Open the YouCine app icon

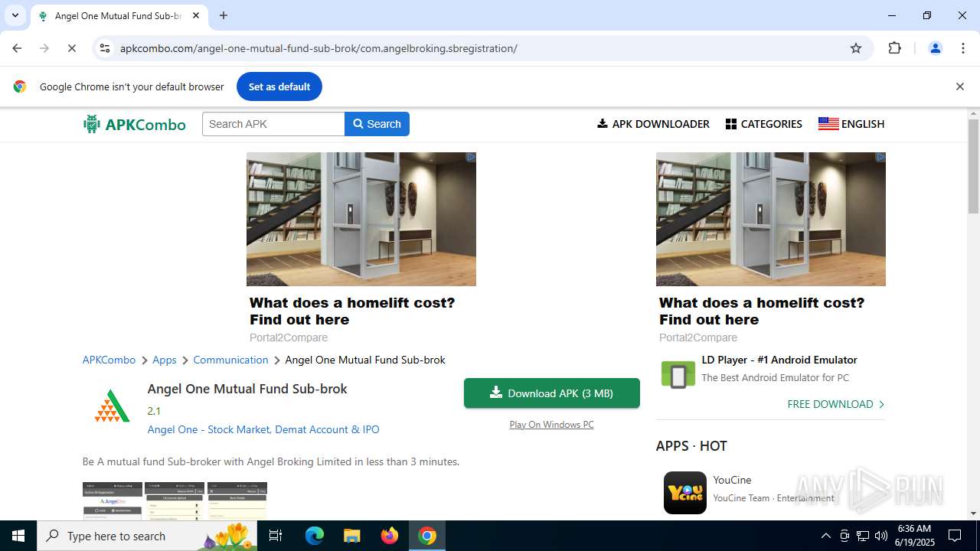point(685,492)
